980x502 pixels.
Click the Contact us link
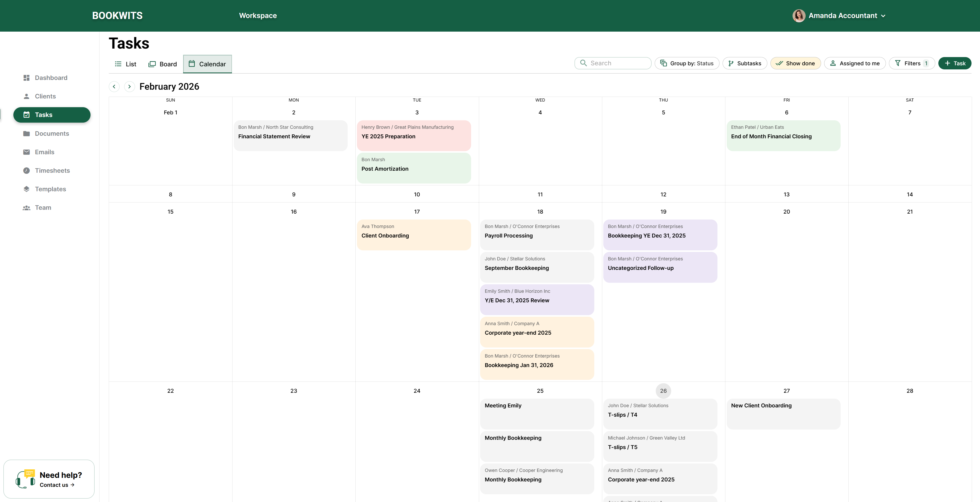(x=57, y=485)
